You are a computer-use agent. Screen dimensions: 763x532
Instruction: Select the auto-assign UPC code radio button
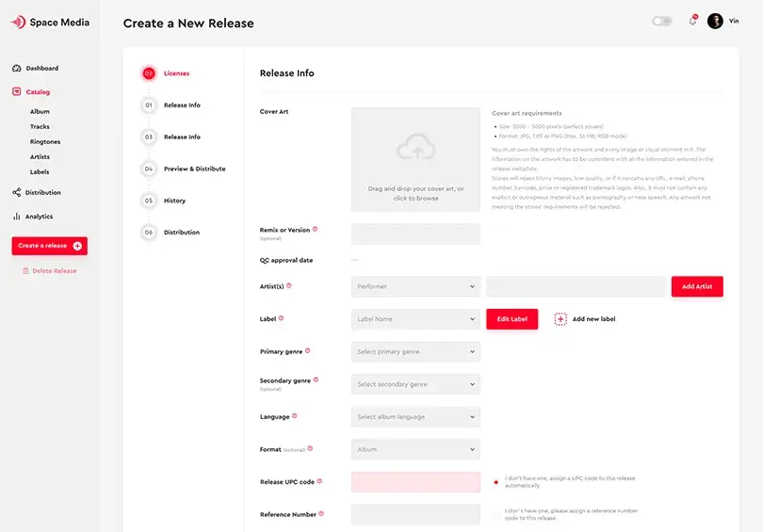[x=495, y=482]
